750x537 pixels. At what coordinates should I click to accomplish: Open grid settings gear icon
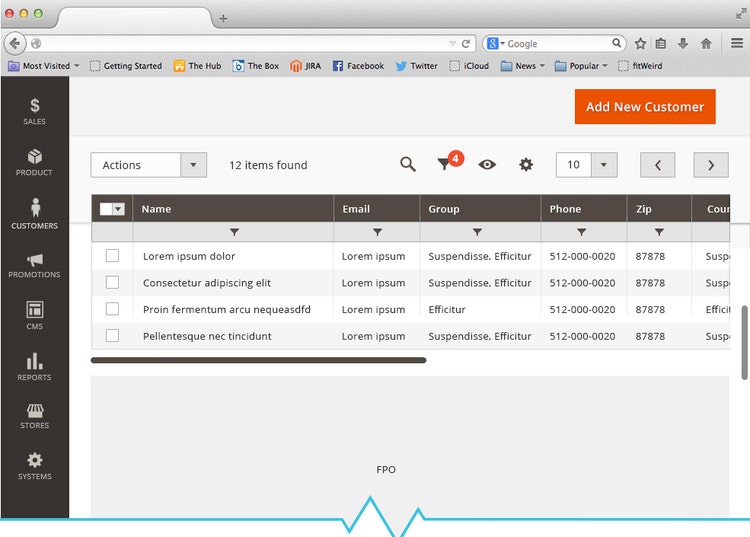(526, 165)
